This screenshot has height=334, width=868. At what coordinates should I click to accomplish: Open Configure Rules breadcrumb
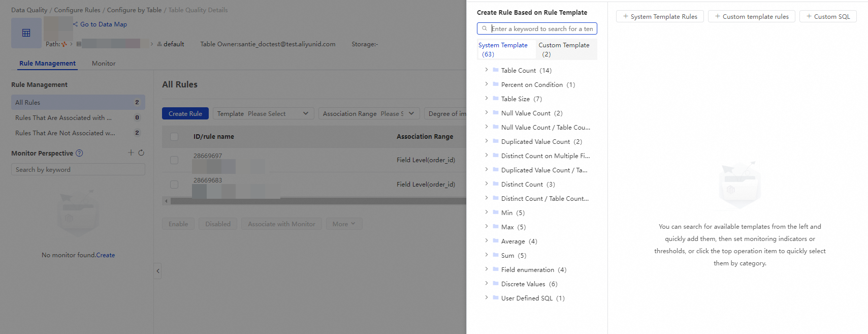point(77,10)
